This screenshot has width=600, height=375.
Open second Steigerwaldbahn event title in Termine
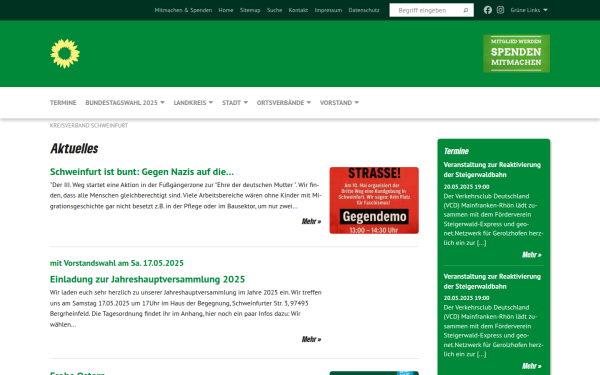492,281
